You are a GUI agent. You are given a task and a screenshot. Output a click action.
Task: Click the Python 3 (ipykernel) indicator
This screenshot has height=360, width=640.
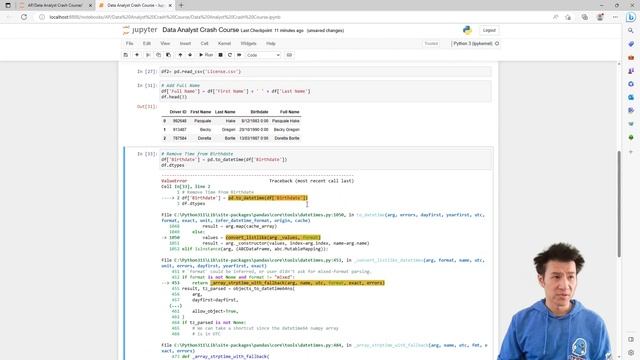pos(473,43)
